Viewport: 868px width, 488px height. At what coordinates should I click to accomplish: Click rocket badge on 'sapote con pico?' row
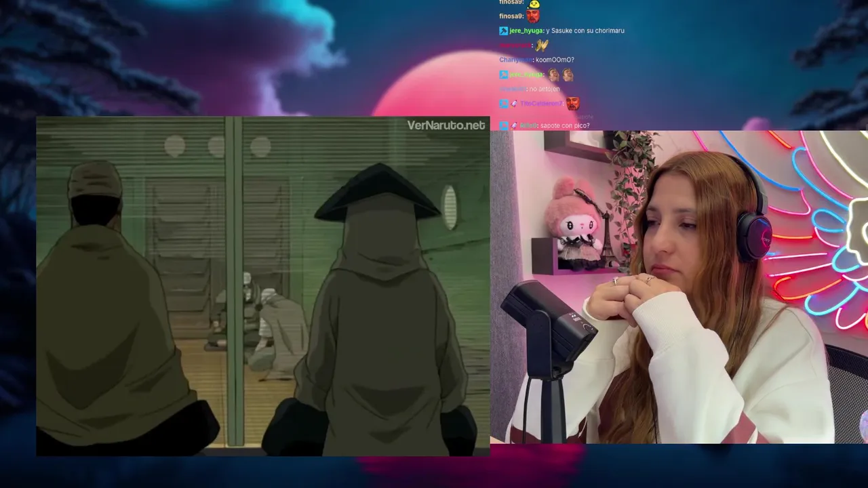513,125
